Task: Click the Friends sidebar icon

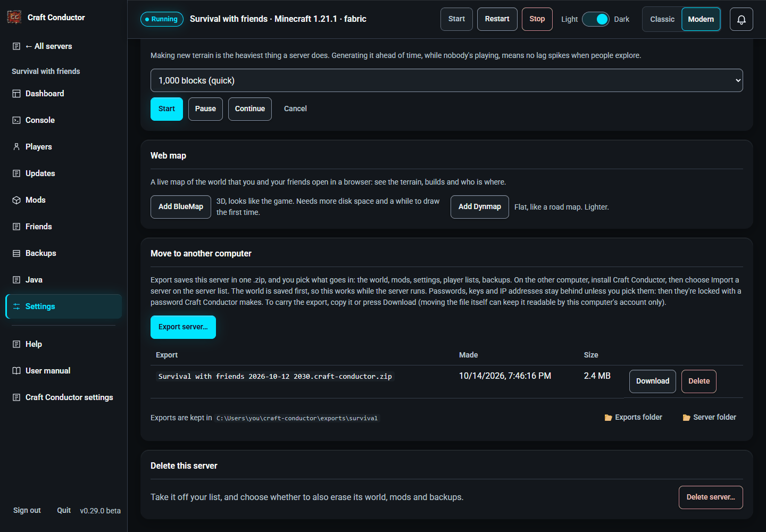Action: [16, 227]
